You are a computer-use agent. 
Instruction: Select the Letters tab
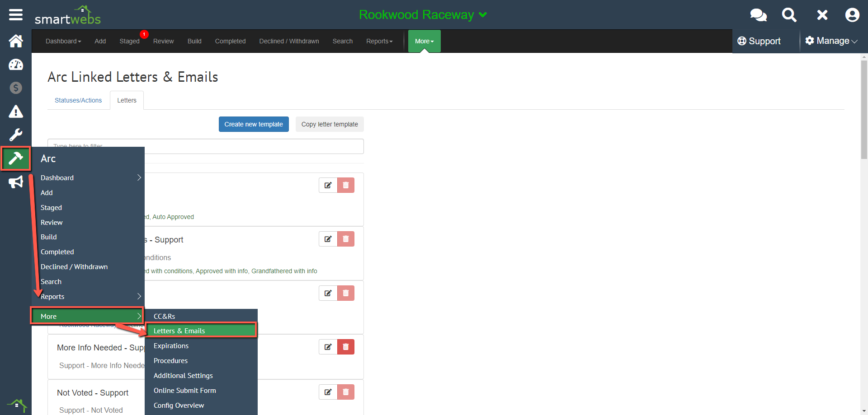[x=127, y=100]
